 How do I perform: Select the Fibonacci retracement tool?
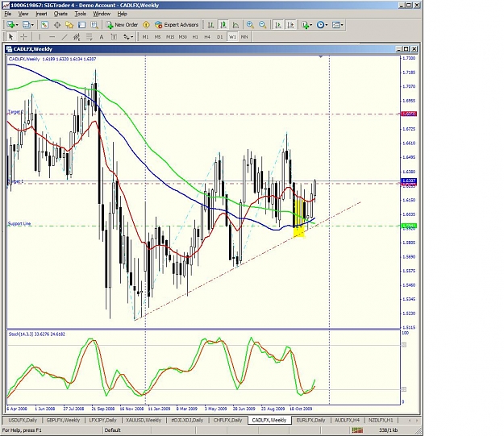[x=89, y=37]
